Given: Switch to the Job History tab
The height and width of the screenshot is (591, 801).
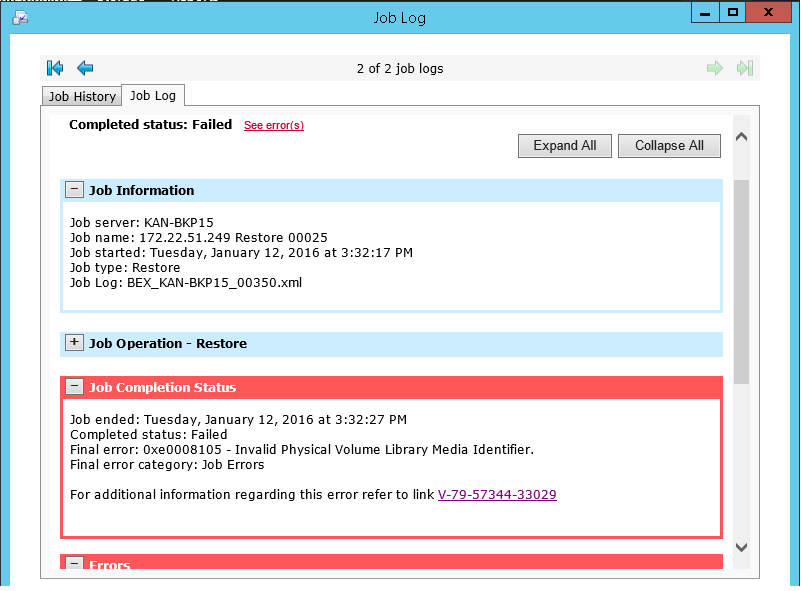Looking at the screenshot, I should coord(82,96).
